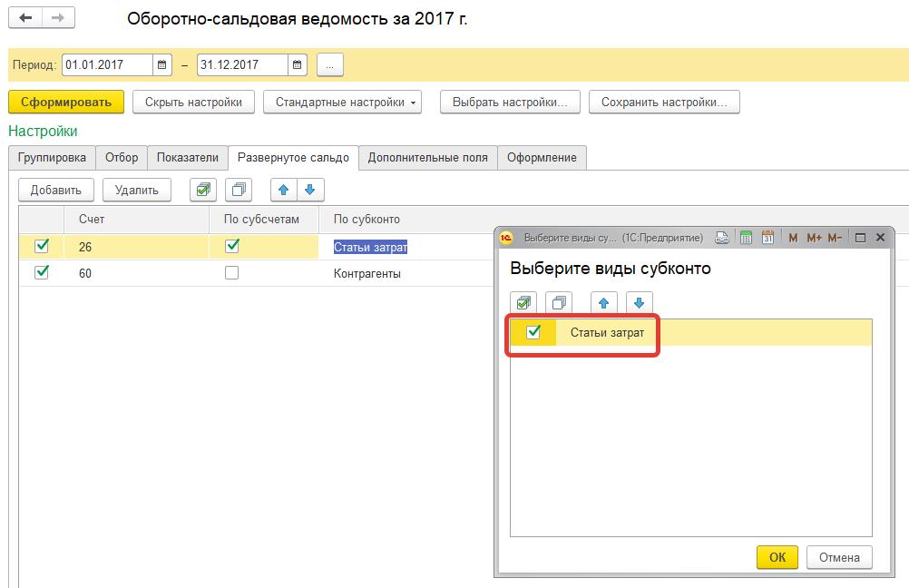Image resolution: width=909 pixels, height=588 pixels.
Task: Open start date calendar picker
Action: [162, 65]
